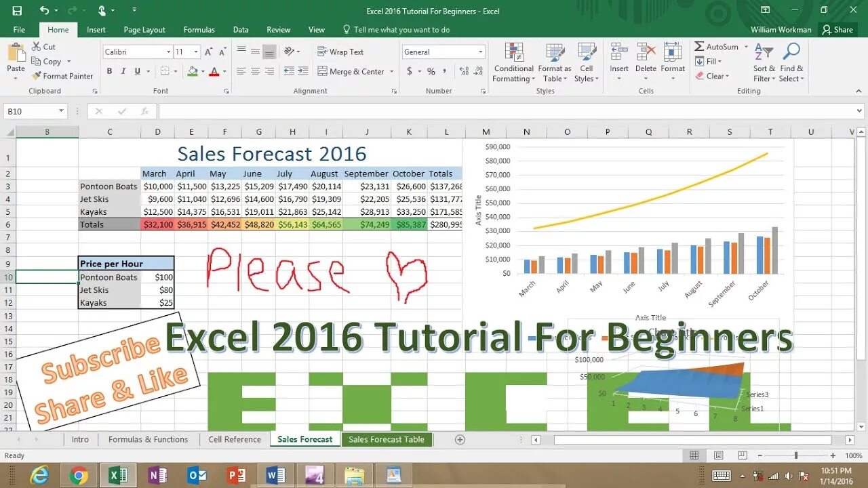Open Find & Select dropdown
Viewport: 868px width, 488px height.
point(791,62)
